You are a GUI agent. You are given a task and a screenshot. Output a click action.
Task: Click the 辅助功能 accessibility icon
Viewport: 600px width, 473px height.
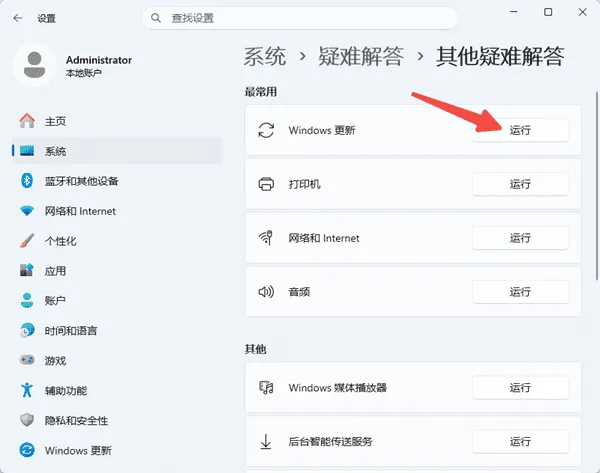coord(27,390)
